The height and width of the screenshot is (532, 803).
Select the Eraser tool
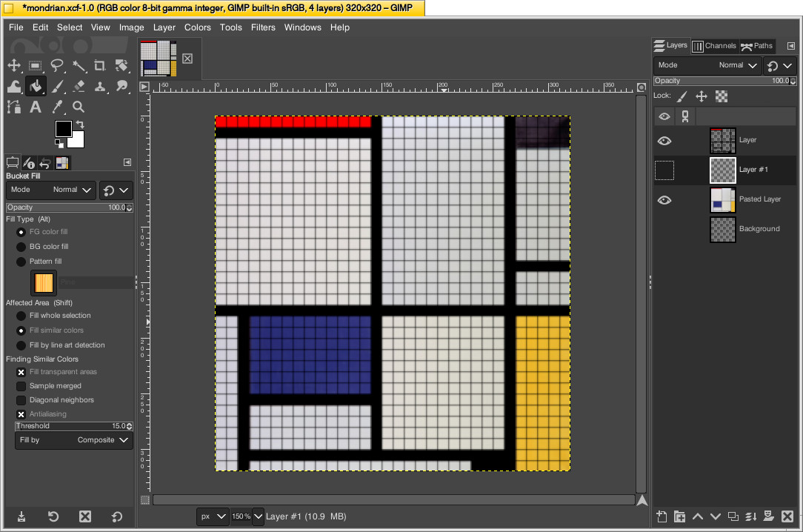pos(79,86)
